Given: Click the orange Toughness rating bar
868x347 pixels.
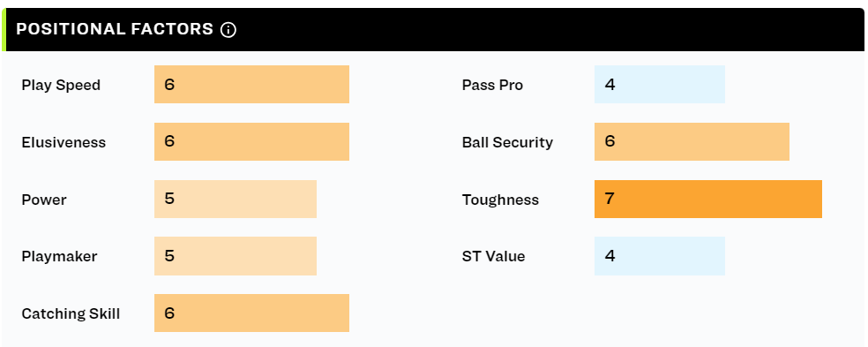Looking at the screenshot, I should click(x=708, y=199).
